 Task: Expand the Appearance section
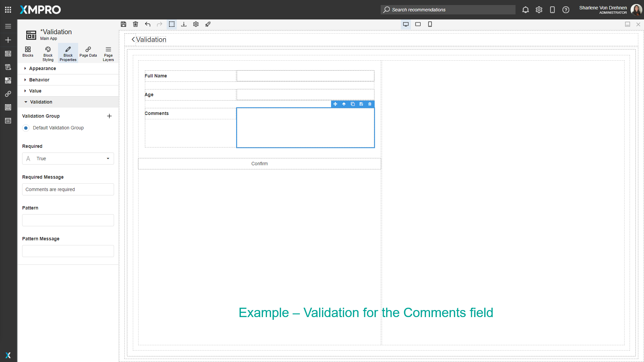[x=42, y=68]
